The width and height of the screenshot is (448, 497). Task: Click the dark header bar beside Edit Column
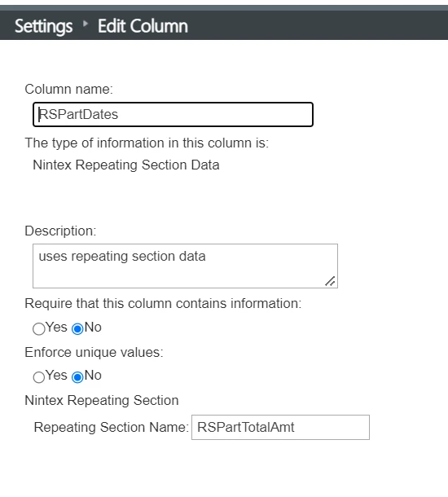tap(317, 25)
